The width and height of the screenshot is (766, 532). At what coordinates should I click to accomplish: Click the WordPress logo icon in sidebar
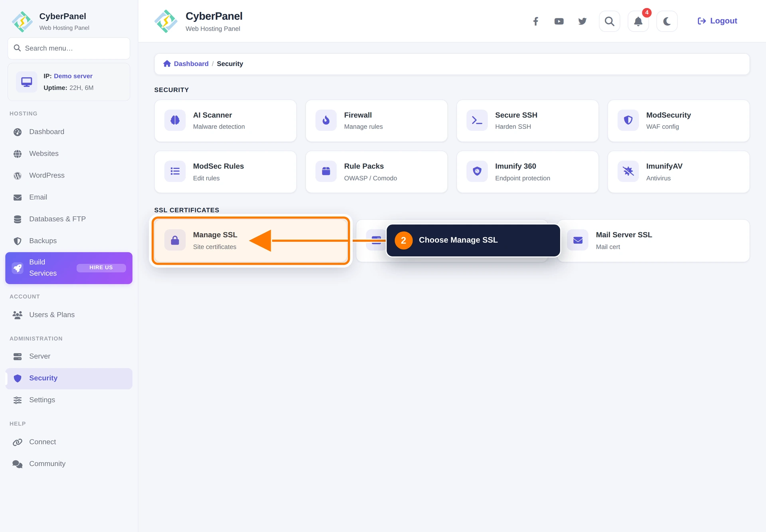tap(18, 176)
